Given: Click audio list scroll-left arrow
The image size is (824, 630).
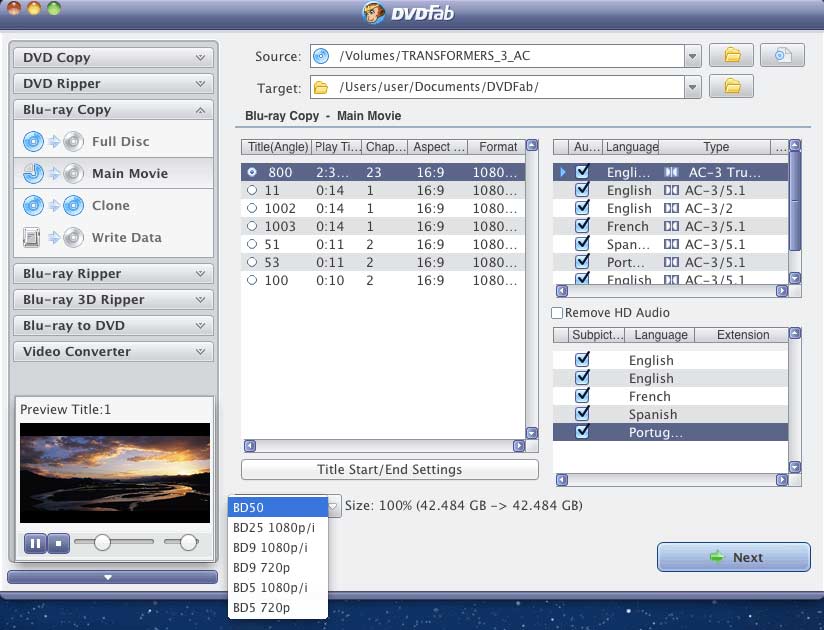Looking at the screenshot, I should pos(562,291).
